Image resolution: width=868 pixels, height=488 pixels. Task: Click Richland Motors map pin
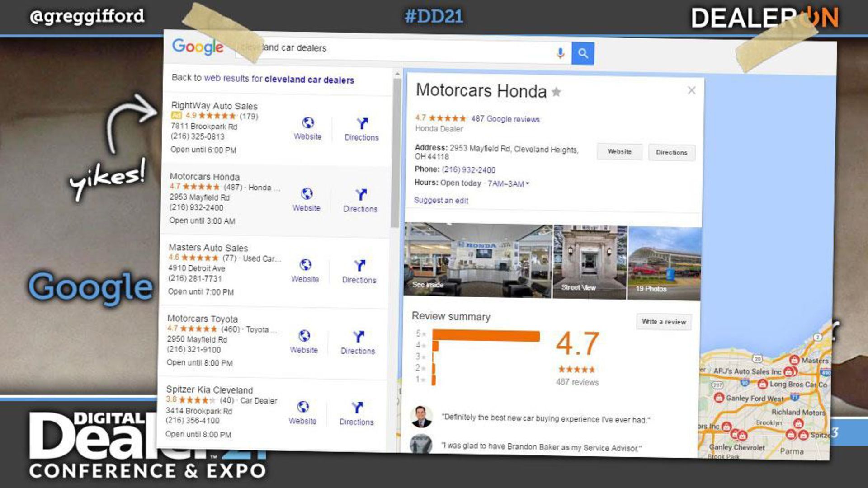tap(798, 423)
